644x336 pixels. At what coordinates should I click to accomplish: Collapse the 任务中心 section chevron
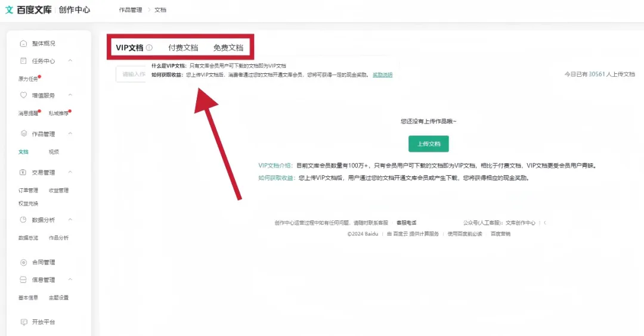70,61
